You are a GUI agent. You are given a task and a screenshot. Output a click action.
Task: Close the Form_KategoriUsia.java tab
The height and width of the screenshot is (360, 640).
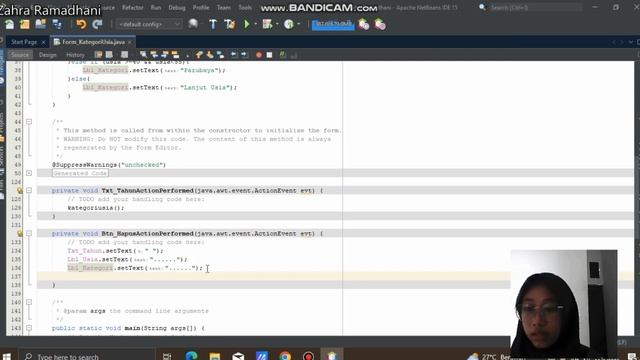(x=130, y=42)
